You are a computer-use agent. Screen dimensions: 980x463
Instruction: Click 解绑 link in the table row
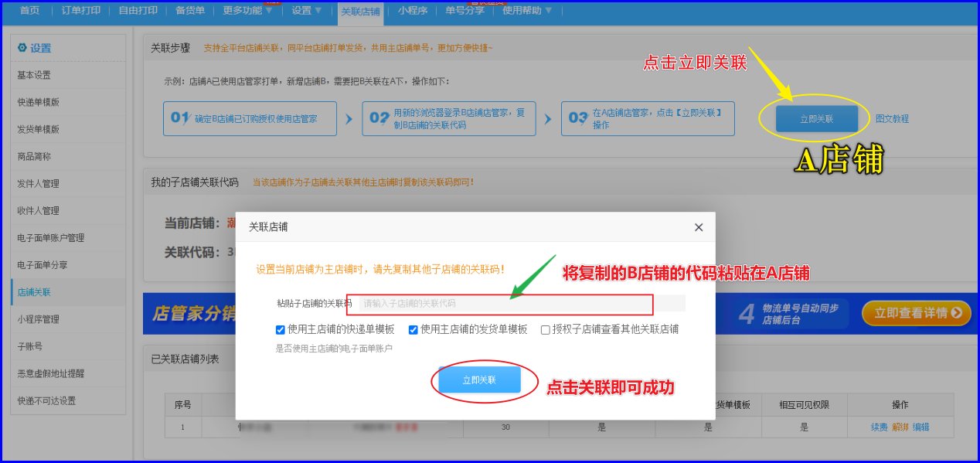click(900, 427)
